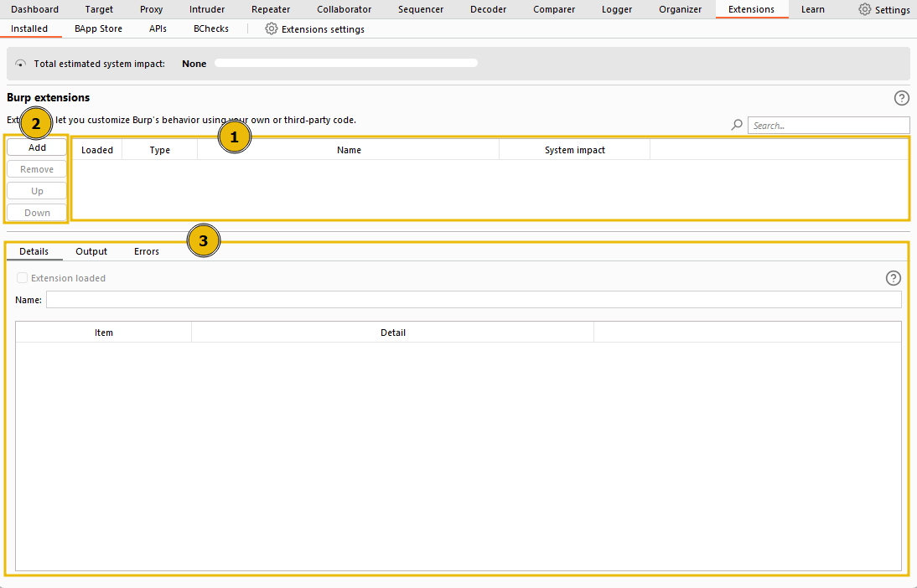This screenshot has height=588, width=917.
Task: Move an extension up with the Up button
Action: [x=36, y=190]
